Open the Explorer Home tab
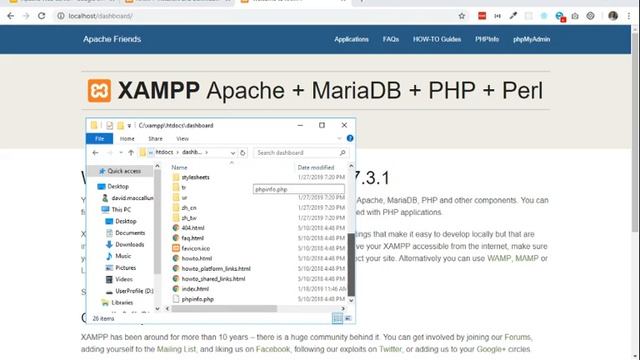Screen dimensions: 640x360 (127, 139)
